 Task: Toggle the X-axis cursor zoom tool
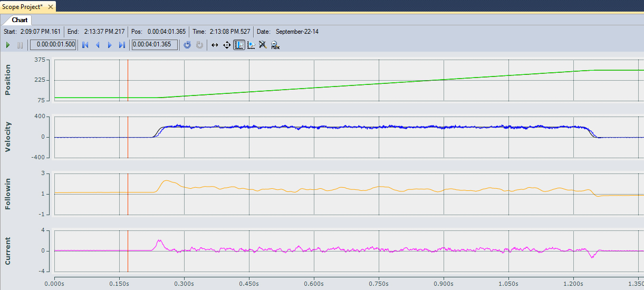pyautogui.click(x=239, y=45)
